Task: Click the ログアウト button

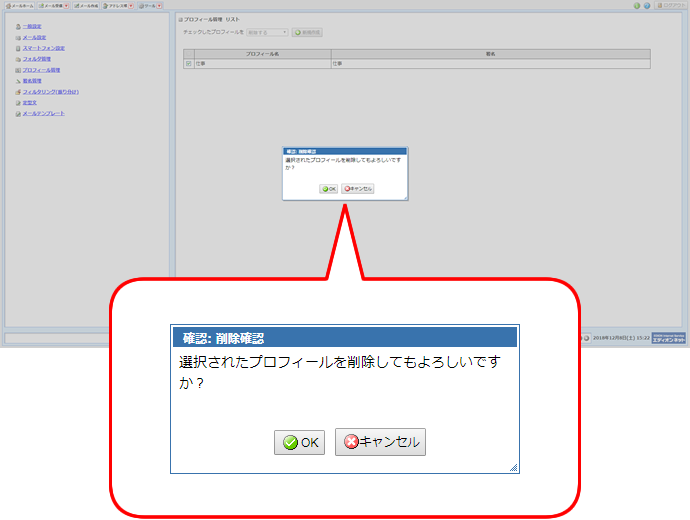Action: point(671,5)
